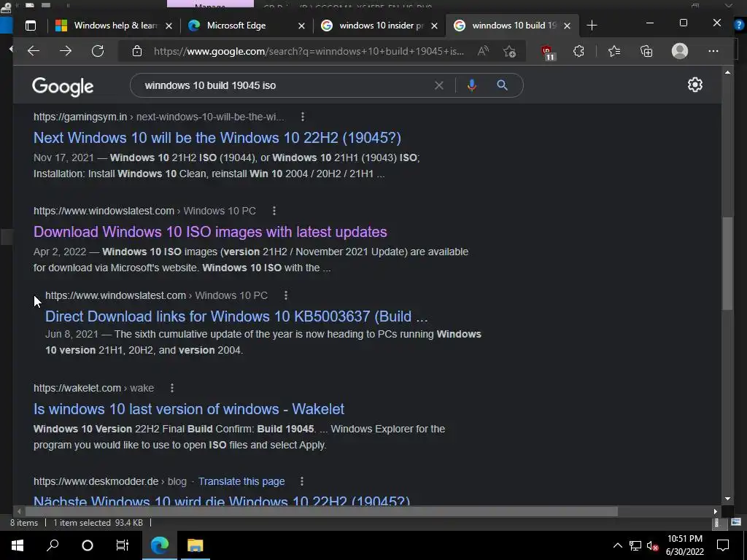Open the taskbar clock showing 10:51 PM
This screenshot has width=747, height=560.
[684, 545]
